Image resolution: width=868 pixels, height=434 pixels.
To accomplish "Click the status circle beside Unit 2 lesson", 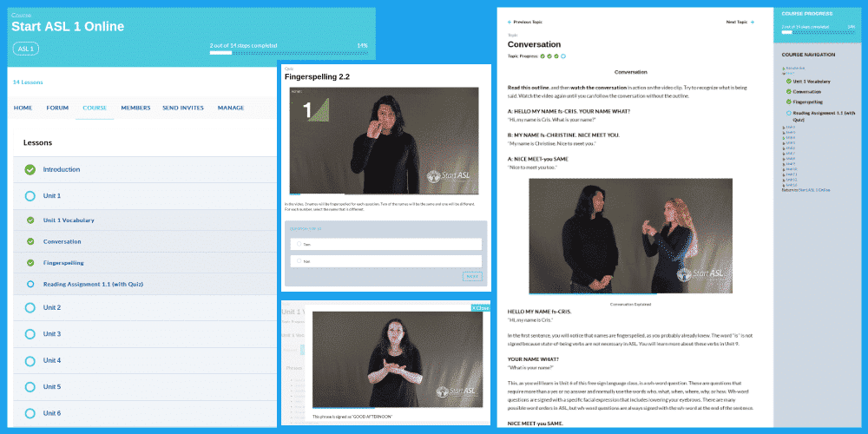I will (30, 307).
